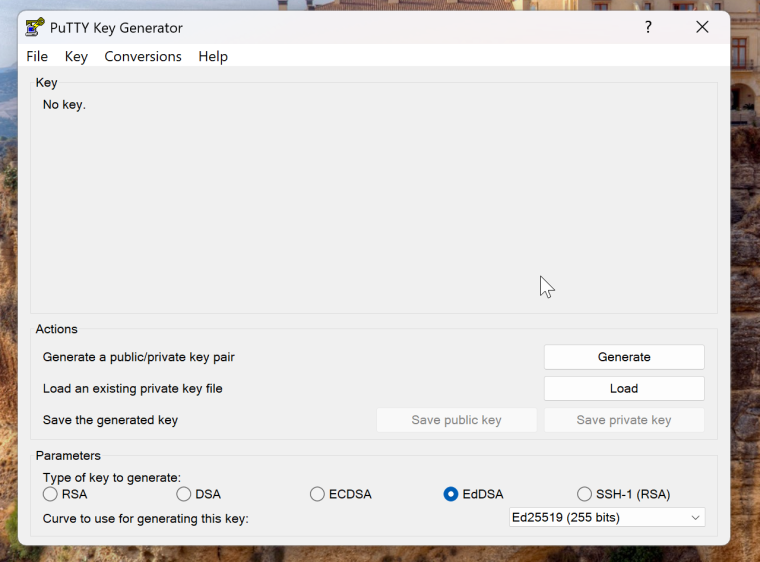Select the SSH-1 (RSA) key type
This screenshot has height=562, width=760.
click(624, 494)
